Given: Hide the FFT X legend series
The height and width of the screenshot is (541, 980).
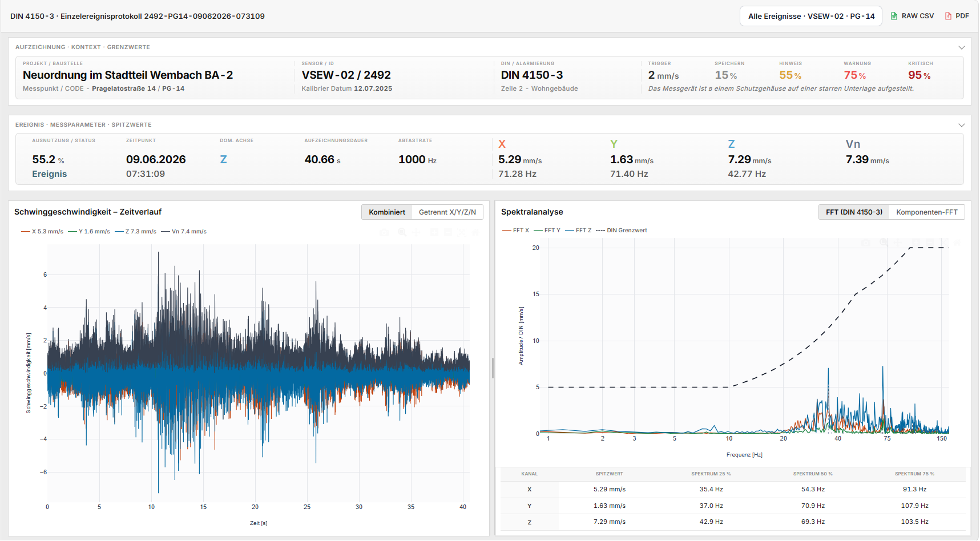Looking at the screenshot, I should point(516,231).
